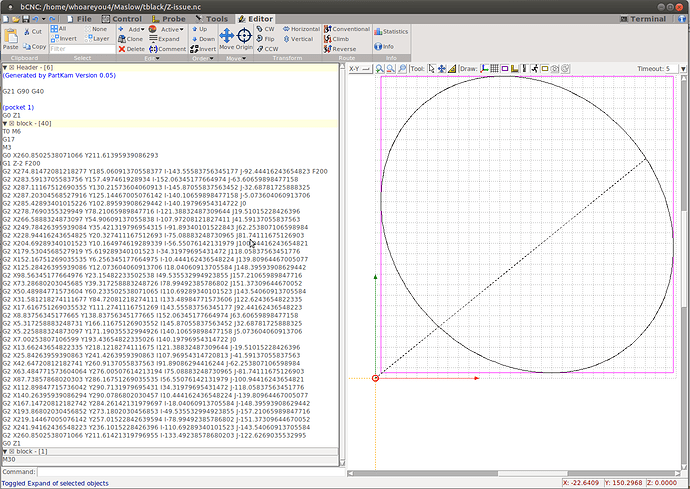This screenshot has width=690, height=489.
Task: Zoom the canvas to fit
Action: pos(402,69)
